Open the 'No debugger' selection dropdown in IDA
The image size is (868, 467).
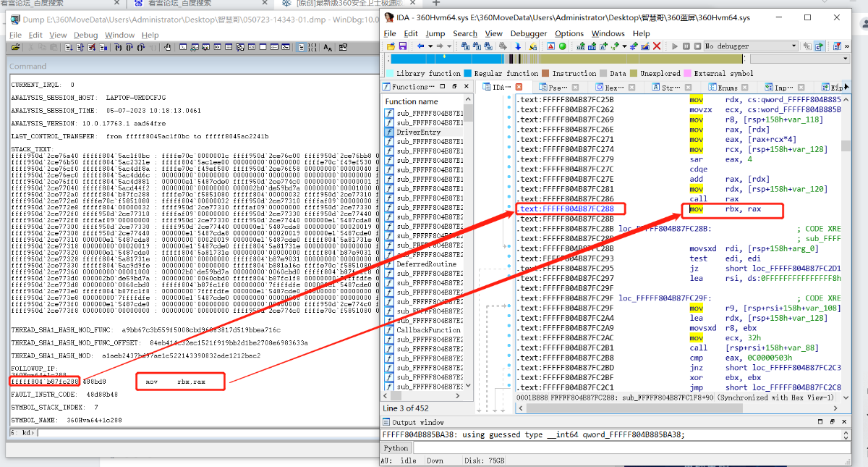click(751, 46)
